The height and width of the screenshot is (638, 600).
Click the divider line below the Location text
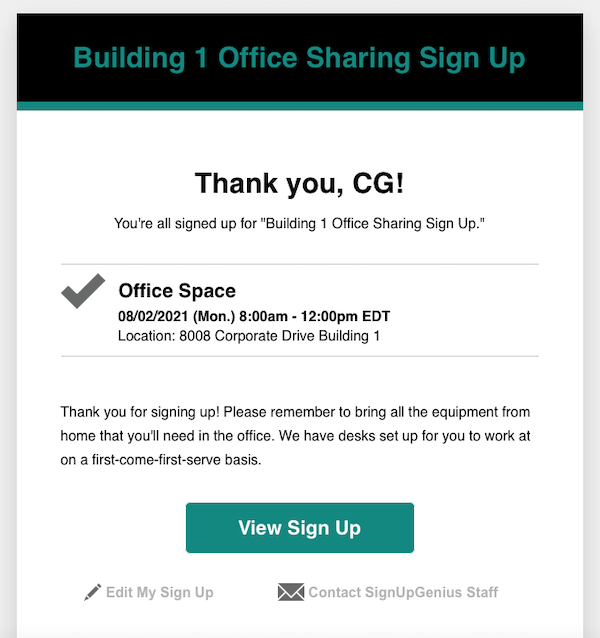tap(300, 356)
